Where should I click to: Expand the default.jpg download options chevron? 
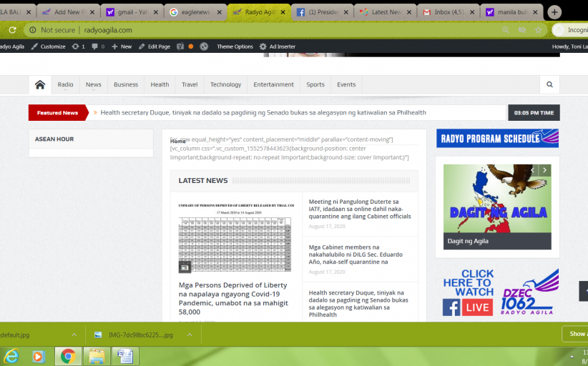point(74,335)
